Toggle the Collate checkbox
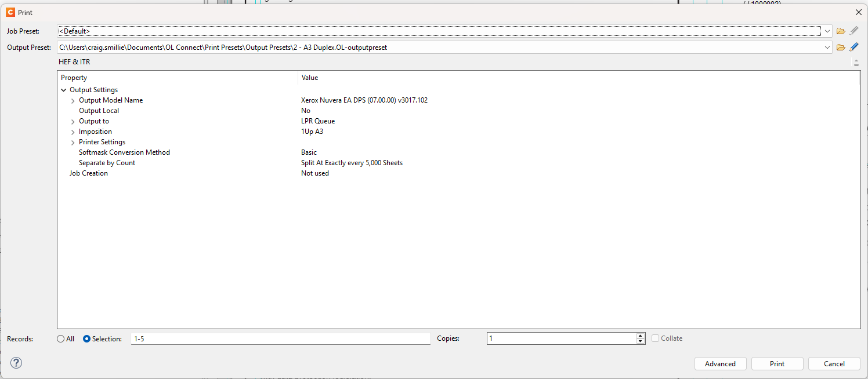 tap(656, 338)
